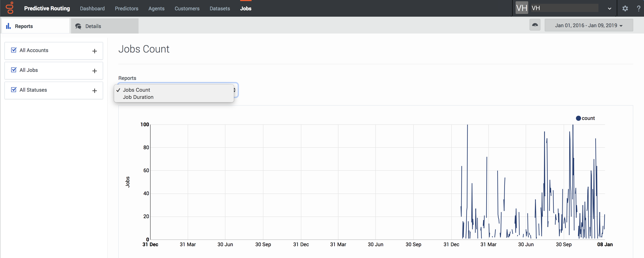Navigate to the Customers page
Screen dimensions: 644x258
pyautogui.click(x=187, y=8)
